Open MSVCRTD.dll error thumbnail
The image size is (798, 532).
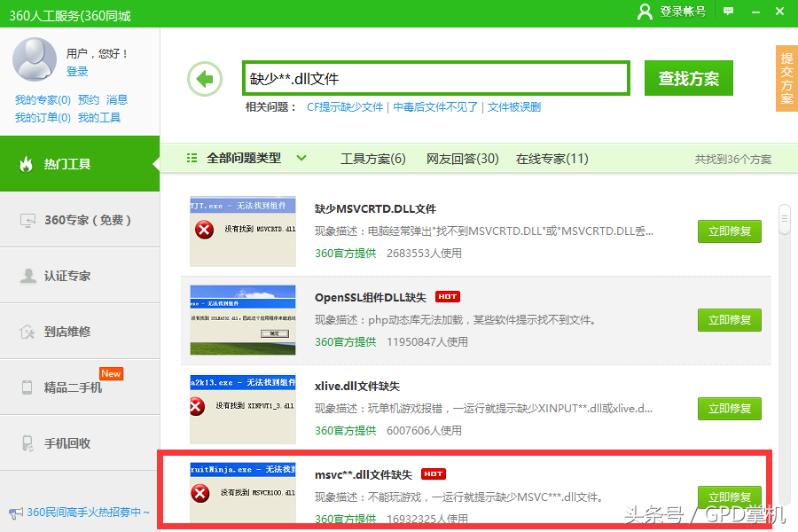click(243, 231)
